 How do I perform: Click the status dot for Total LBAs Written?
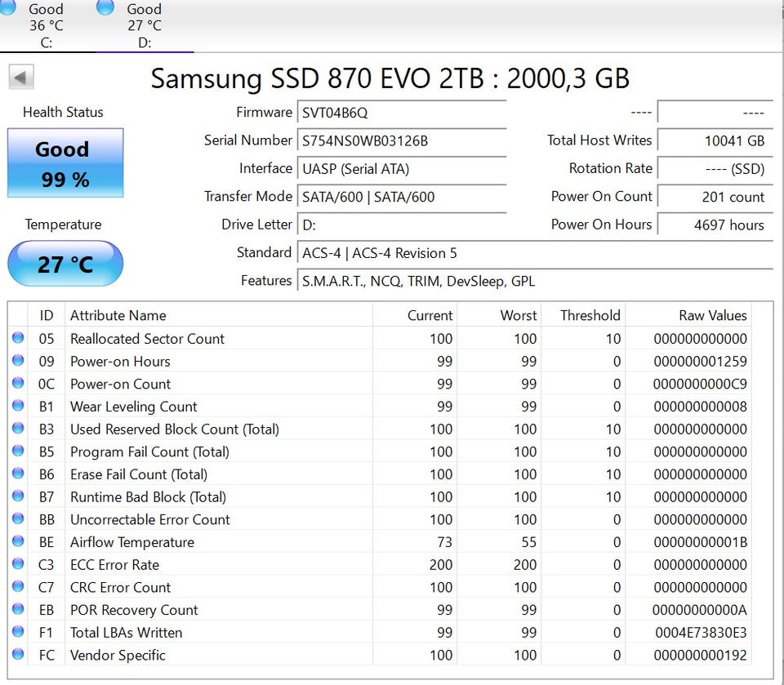click(x=18, y=631)
